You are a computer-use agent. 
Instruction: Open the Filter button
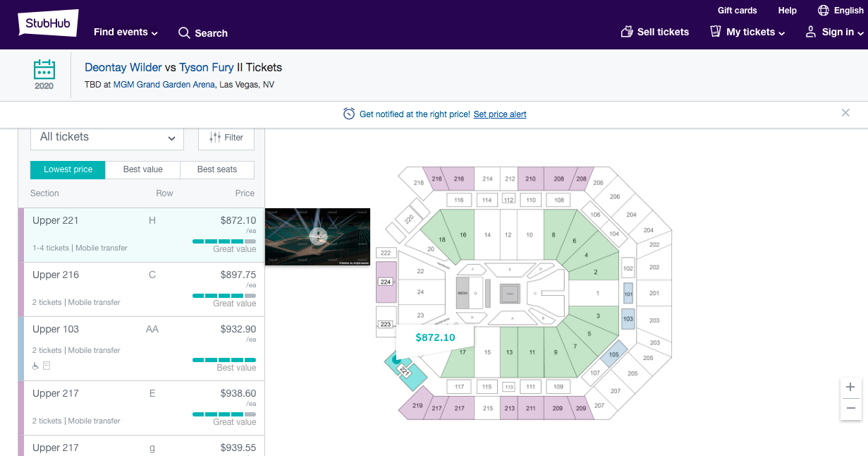tap(226, 138)
